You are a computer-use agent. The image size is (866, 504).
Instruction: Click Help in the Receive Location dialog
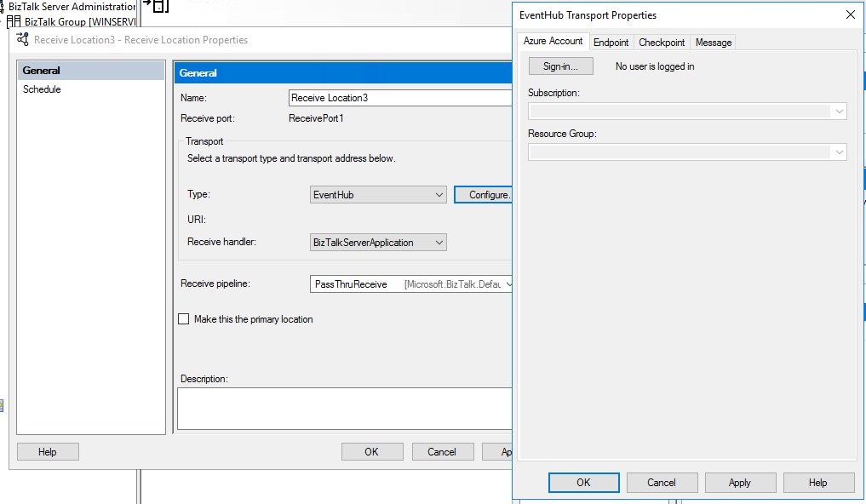click(48, 451)
